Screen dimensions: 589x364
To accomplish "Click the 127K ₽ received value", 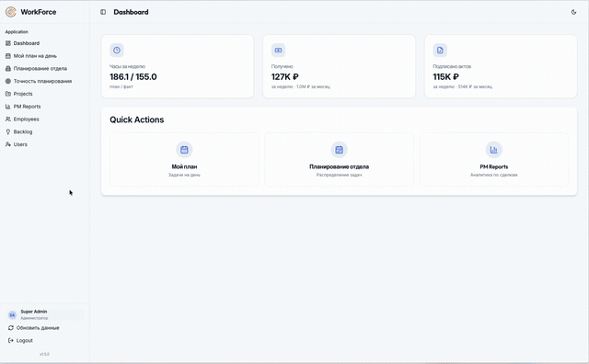I will click(284, 77).
